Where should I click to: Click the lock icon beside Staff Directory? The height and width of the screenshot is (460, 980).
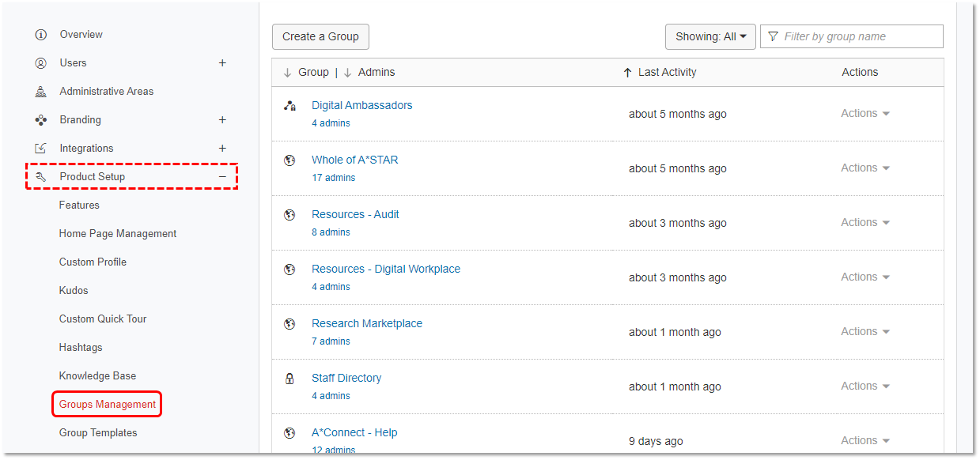[289, 379]
